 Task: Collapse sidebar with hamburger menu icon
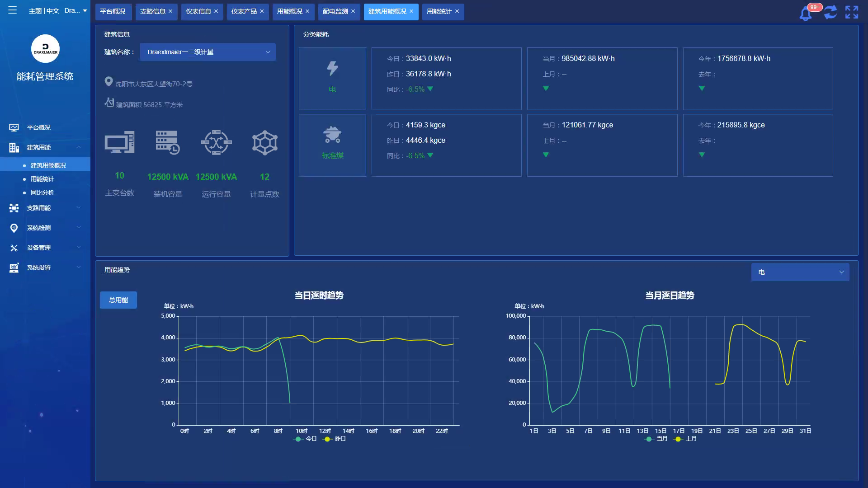pyautogui.click(x=12, y=10)
